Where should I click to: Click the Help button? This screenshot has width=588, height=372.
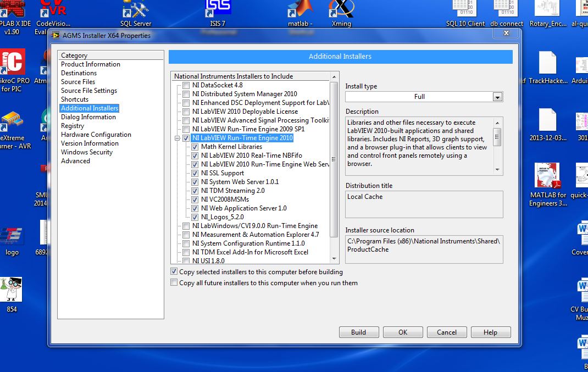[491, 332]
